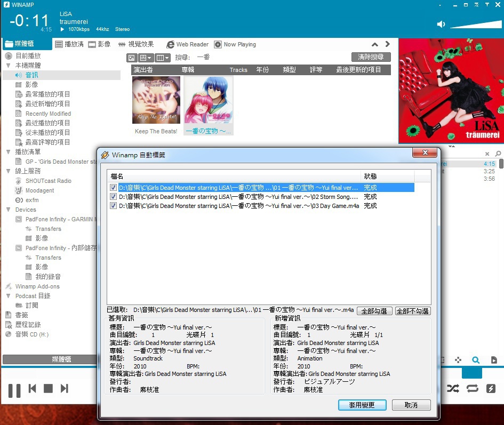Click the gray magnifier above the playlist

coord(498,154)
